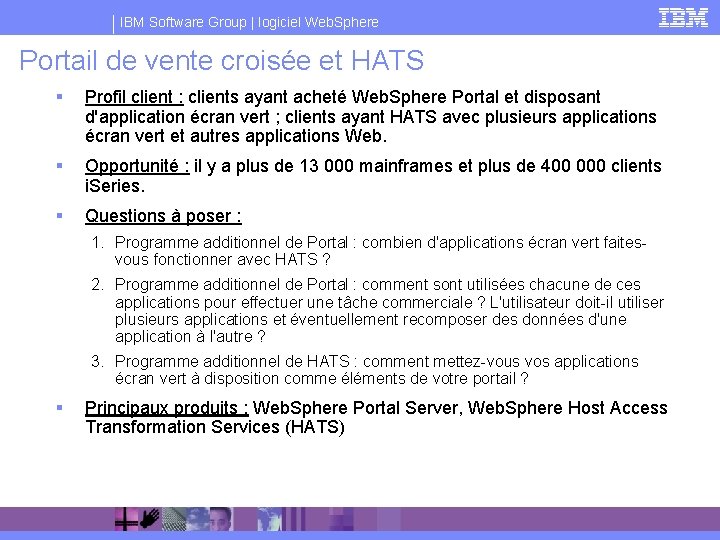Viewport: 720px width, 540px height.
Task: Click the text 'éléments de votre portail ?'
Action: [x=435, y=378]
